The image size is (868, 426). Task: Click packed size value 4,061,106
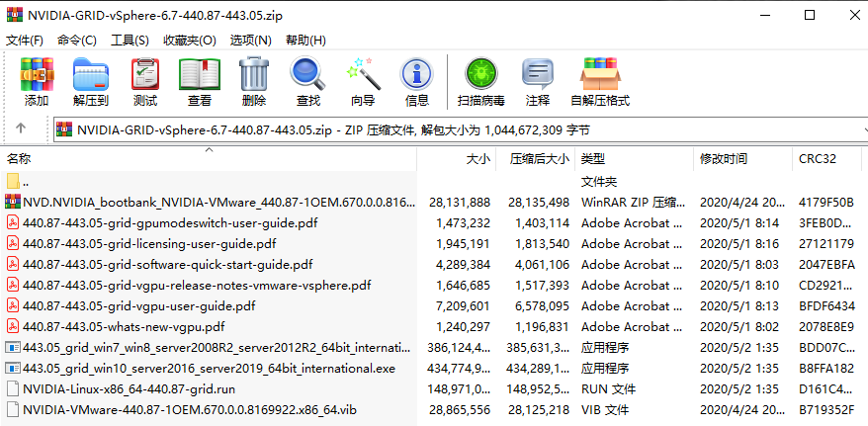pos(542,265)
